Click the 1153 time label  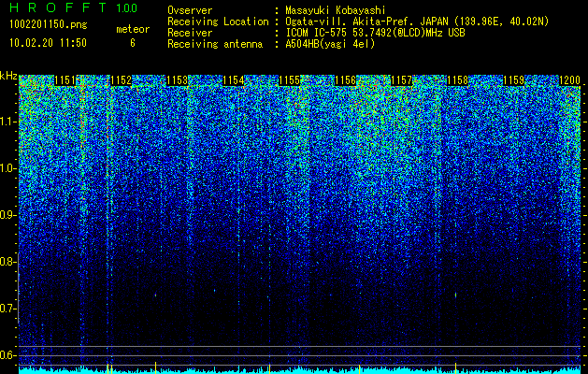(x=177, y=80)
